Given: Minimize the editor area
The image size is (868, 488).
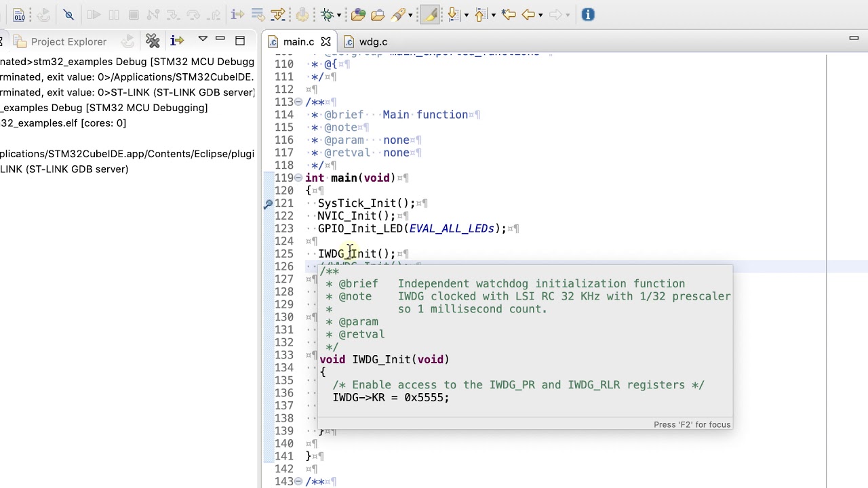Looking at the screenshot, I should (x=854, y=39).
